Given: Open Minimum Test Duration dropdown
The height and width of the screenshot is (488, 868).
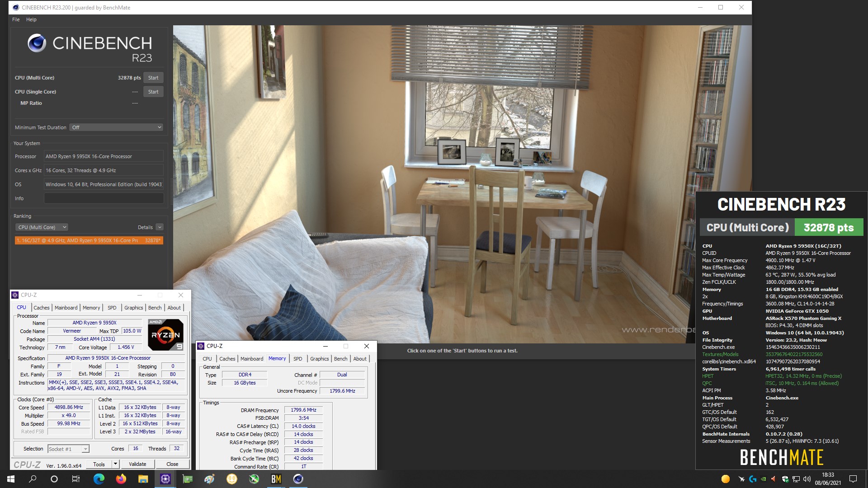Looking at the screenshot, I should [116, 127].
